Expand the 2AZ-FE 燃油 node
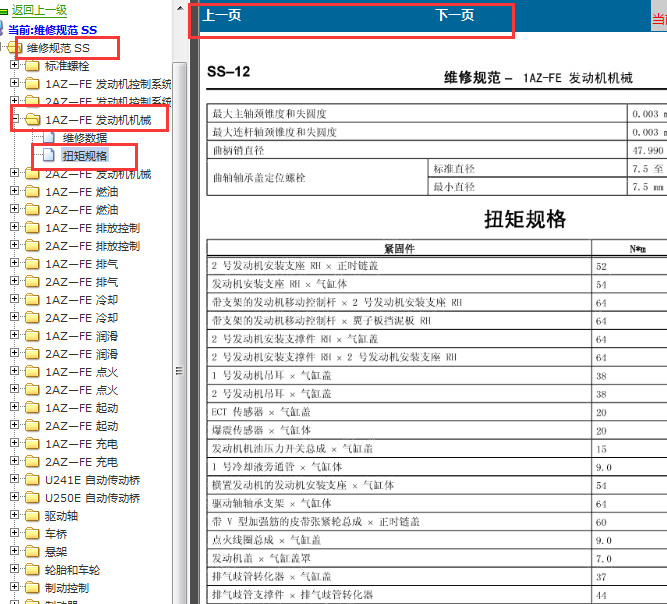The width and height of the screenshot is (667, 604). [x=14, y=208]
